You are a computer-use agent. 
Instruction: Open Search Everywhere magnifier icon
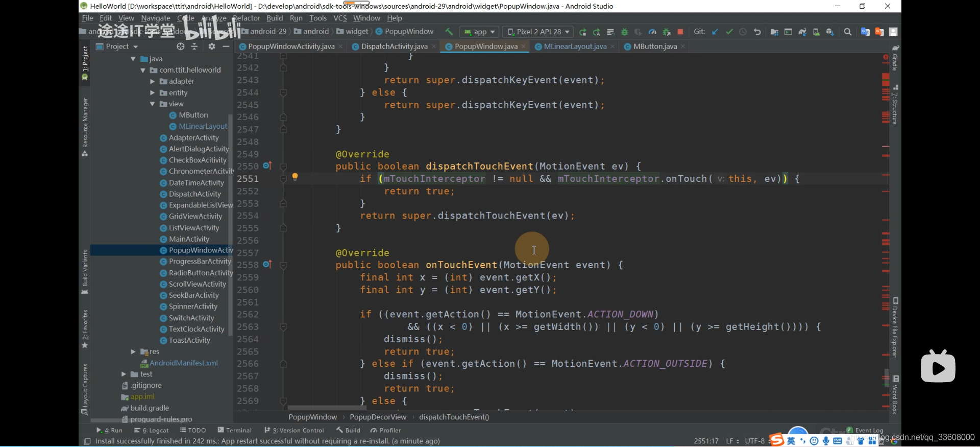[x=848, y=32]
